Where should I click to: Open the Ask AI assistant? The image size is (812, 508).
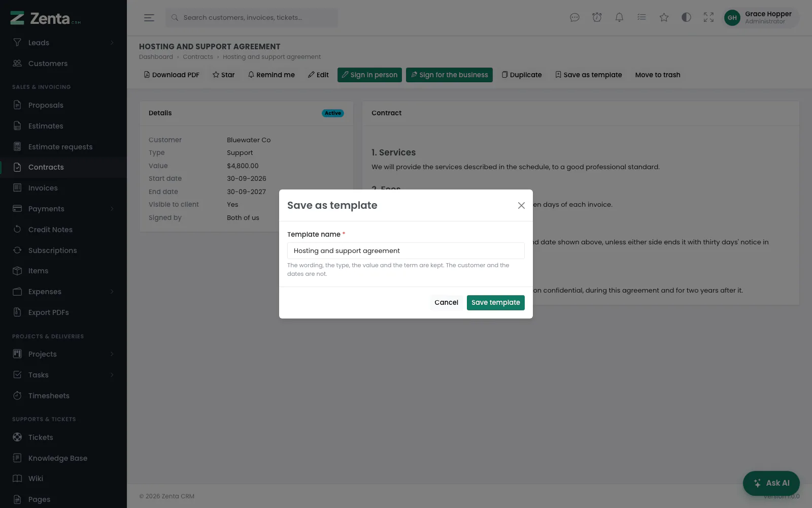[771, 483]
